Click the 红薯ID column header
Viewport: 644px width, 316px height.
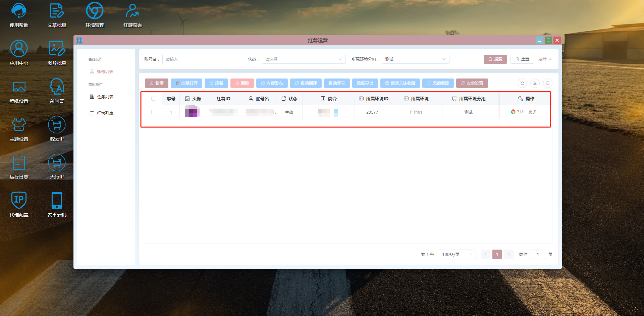click(x=223, y=99)
